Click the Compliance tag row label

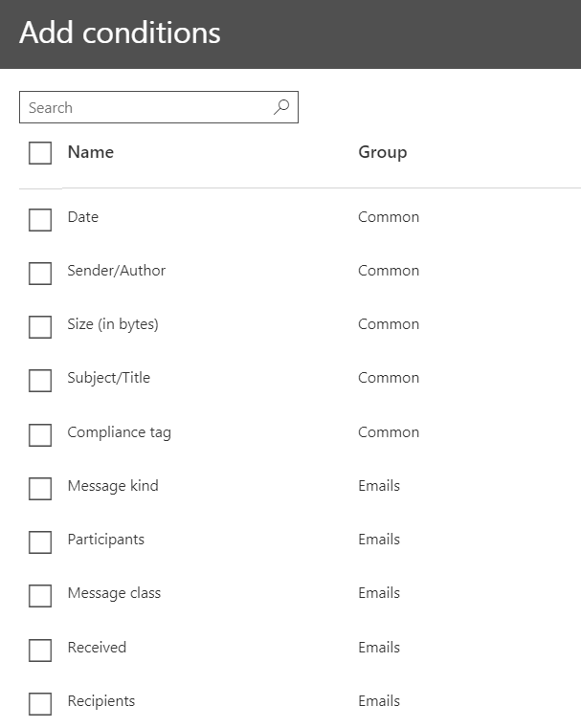coord(119,432)
